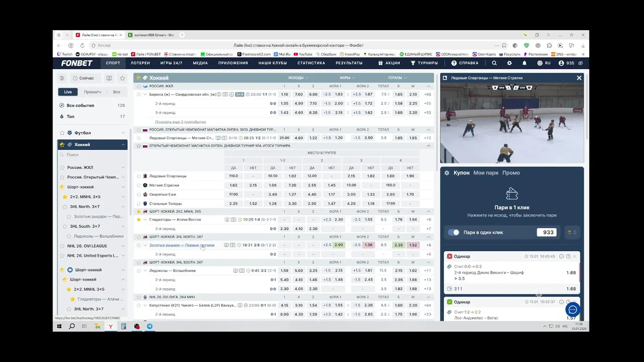The height and width of the screenshot is (362, 644).
Task: Click highlighted 2.90 Фора 1 odds
Action: coord(339,245)
